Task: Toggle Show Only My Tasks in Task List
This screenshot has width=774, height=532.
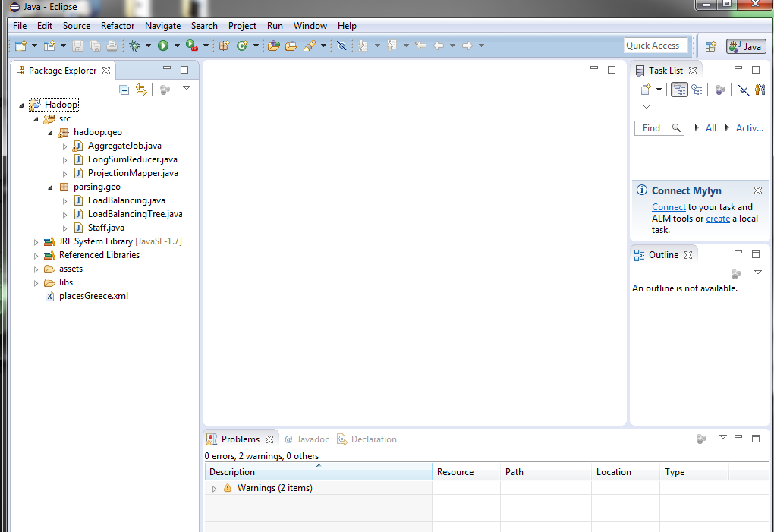Action: pyautogui.click(x=760, y=90)
